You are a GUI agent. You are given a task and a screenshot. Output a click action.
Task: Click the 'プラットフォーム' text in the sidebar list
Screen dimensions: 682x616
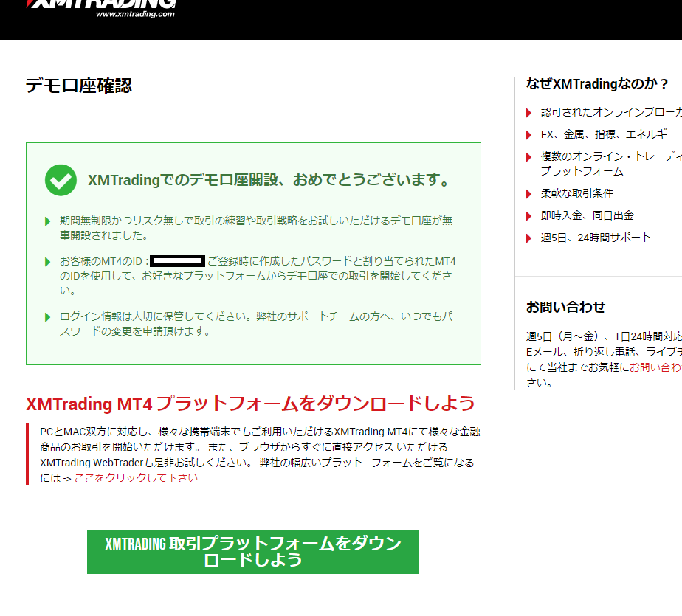click(582, 171)
